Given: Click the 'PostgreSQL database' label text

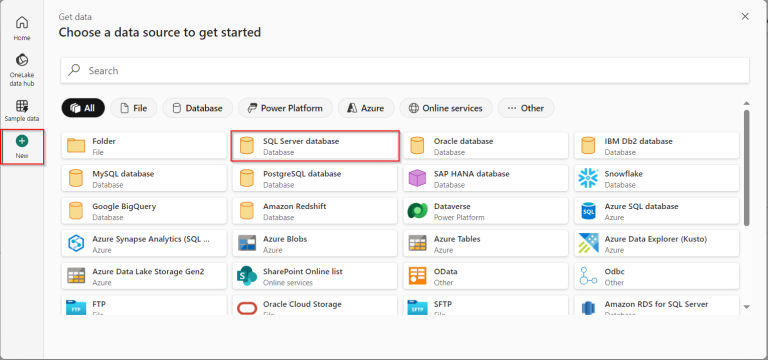Looking at the screenshot, I should click(302, 174).
